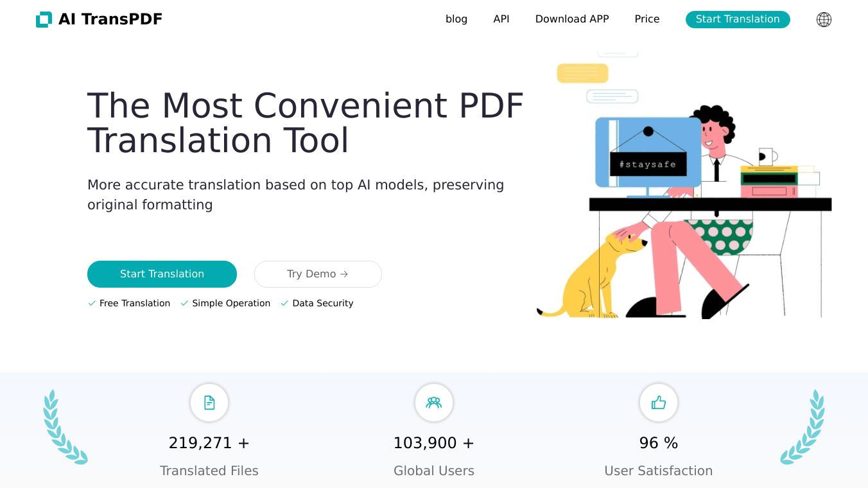The width and height of the screenshot is (868, 488).
Task: Open the language globe selector
Action: 824,19
